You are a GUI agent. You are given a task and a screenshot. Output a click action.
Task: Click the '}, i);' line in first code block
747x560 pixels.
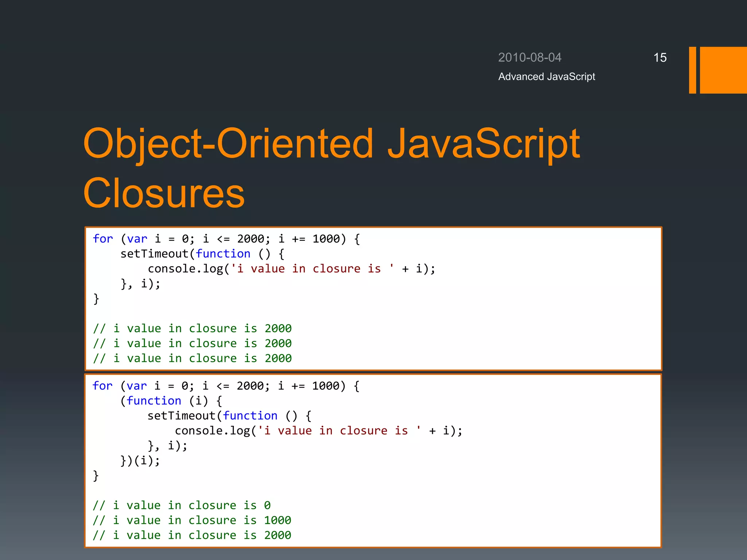click(x=140, y=284)
